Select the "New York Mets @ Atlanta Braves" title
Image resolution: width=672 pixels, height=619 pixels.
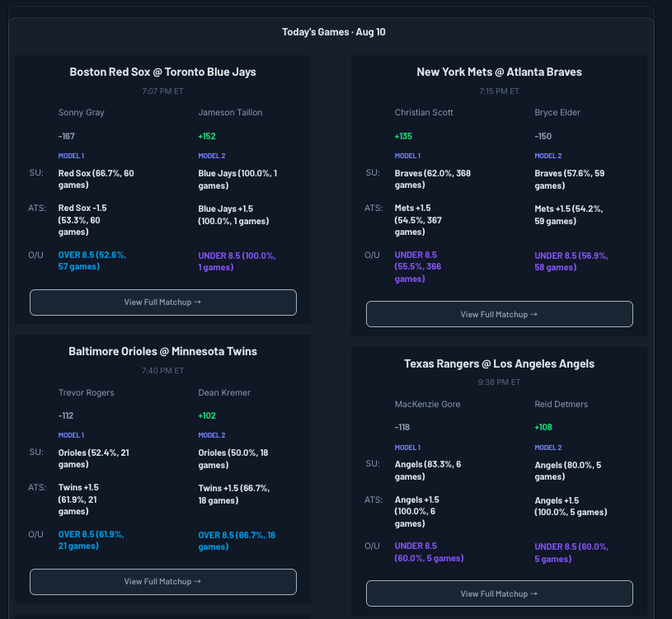click(500, 72)
